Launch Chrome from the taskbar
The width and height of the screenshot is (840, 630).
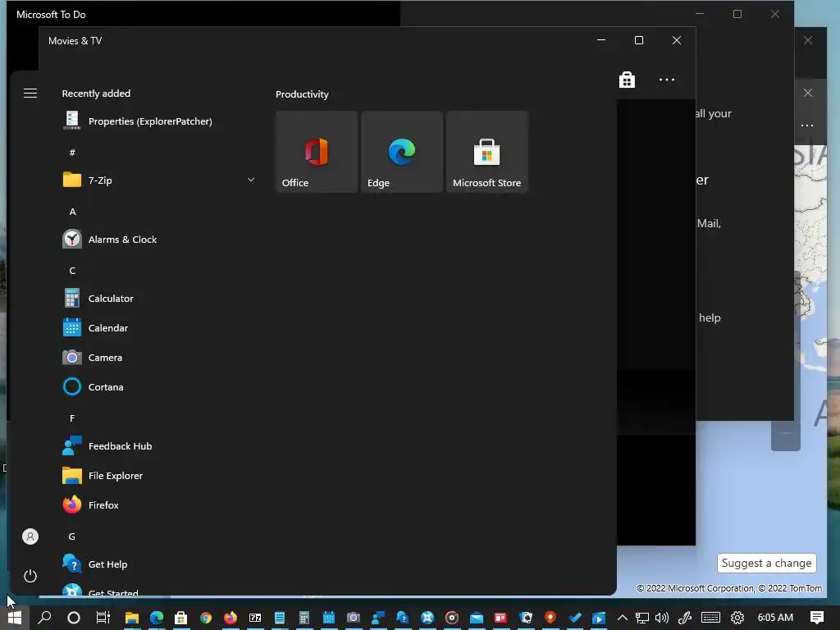coord(206,618)
